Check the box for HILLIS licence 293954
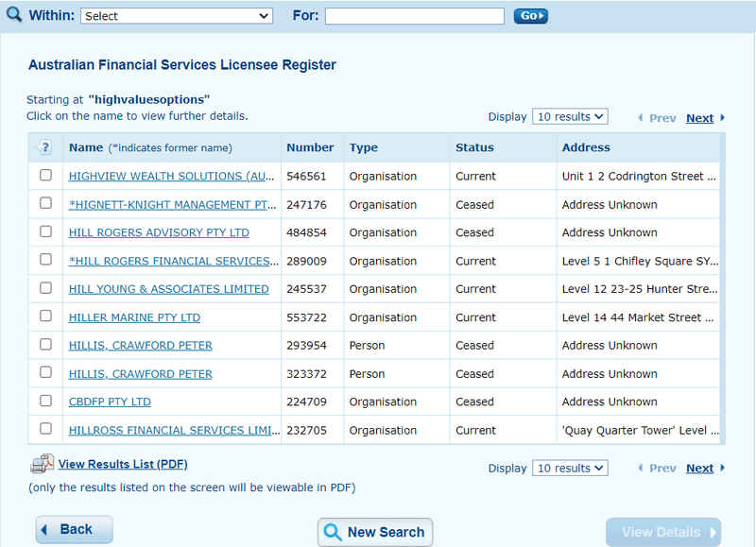 pos(45,344)
